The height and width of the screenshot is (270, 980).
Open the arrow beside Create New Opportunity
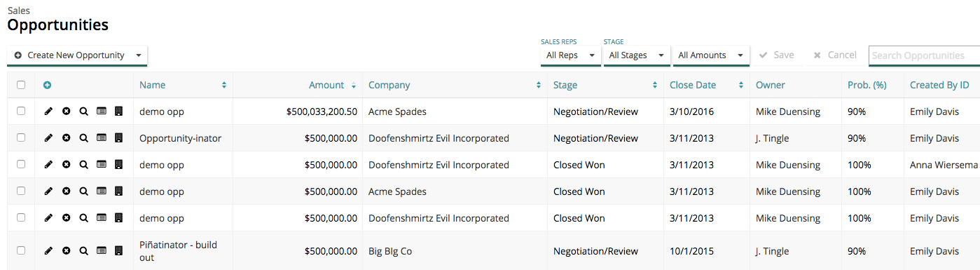pos(139,55)
